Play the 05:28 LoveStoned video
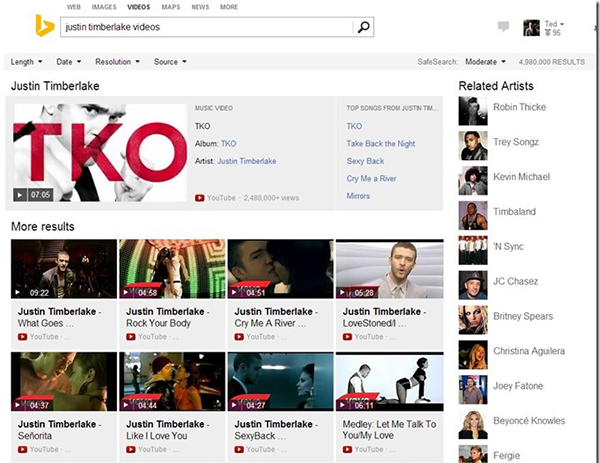600x463 pixels. (342, 293)
